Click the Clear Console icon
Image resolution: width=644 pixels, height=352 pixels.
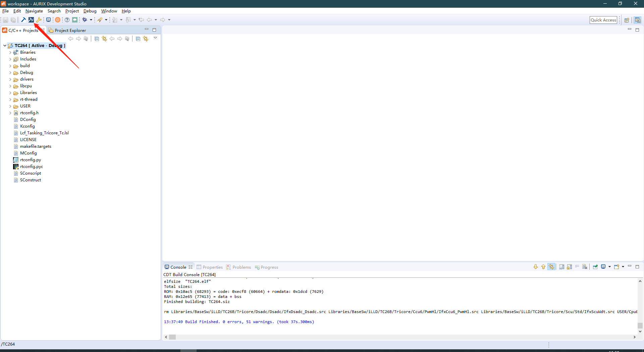point(585,267)
